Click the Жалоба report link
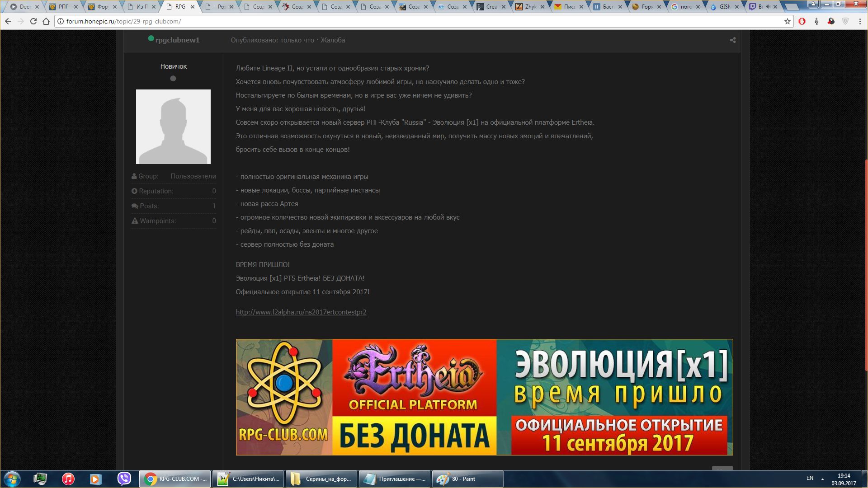Screen dimensions: 868x488 333,40
